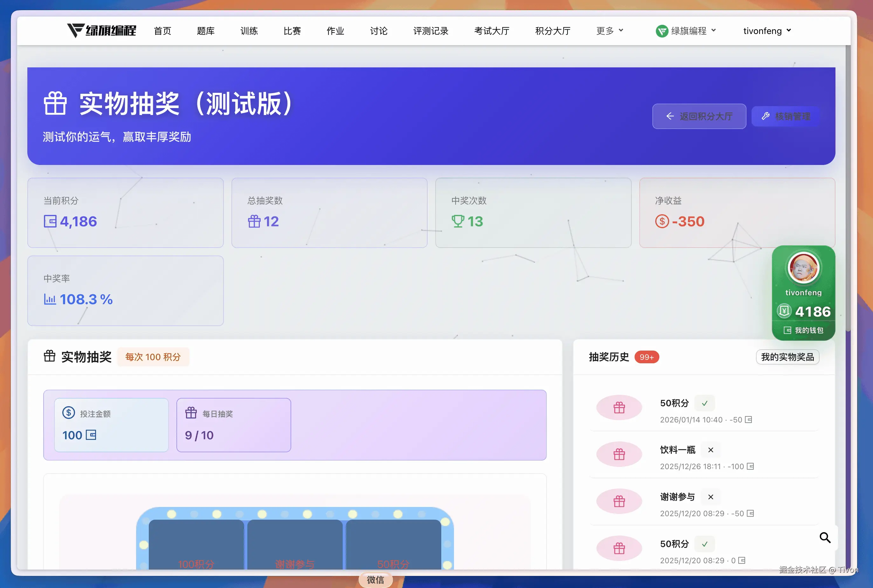Select 评测记录 in the top navigation
This screenshot has width=873, height=588.
pyautogui.click(x=430, y=31)
